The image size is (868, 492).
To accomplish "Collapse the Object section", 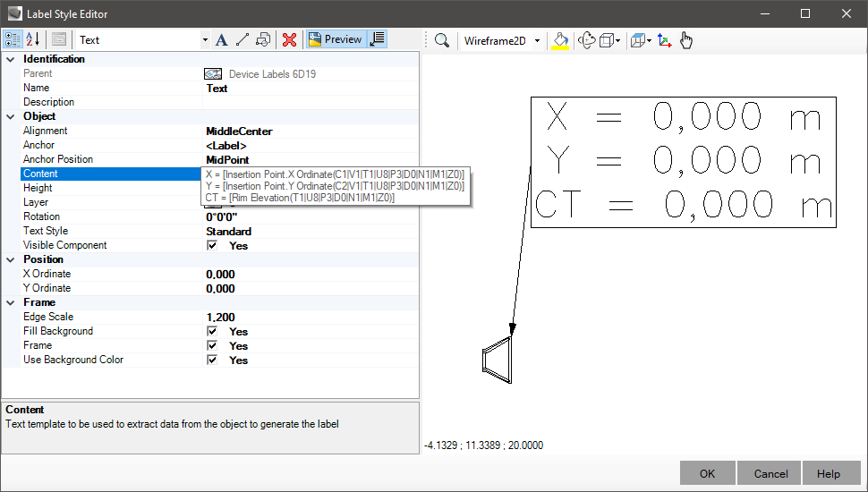I will (11, 117).
